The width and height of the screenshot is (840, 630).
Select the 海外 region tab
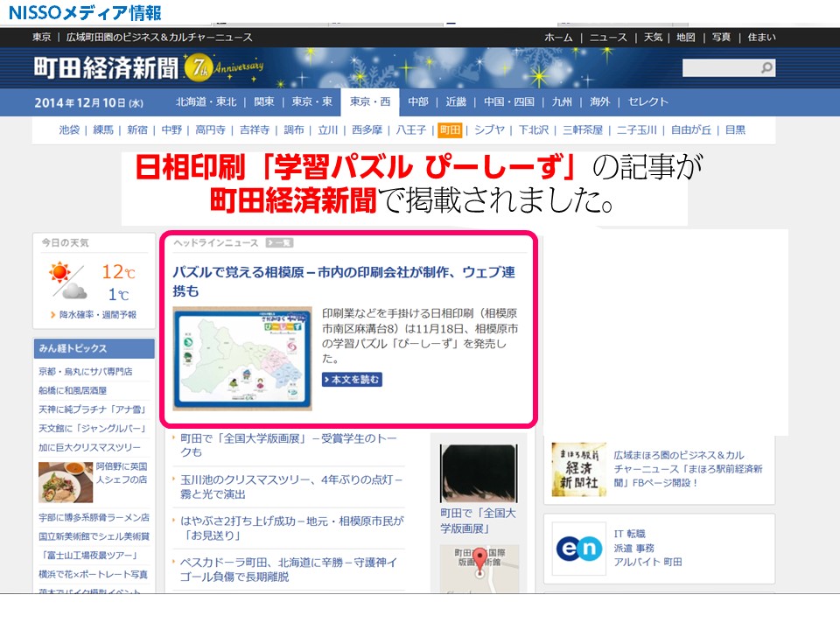(x=599, y=101)
